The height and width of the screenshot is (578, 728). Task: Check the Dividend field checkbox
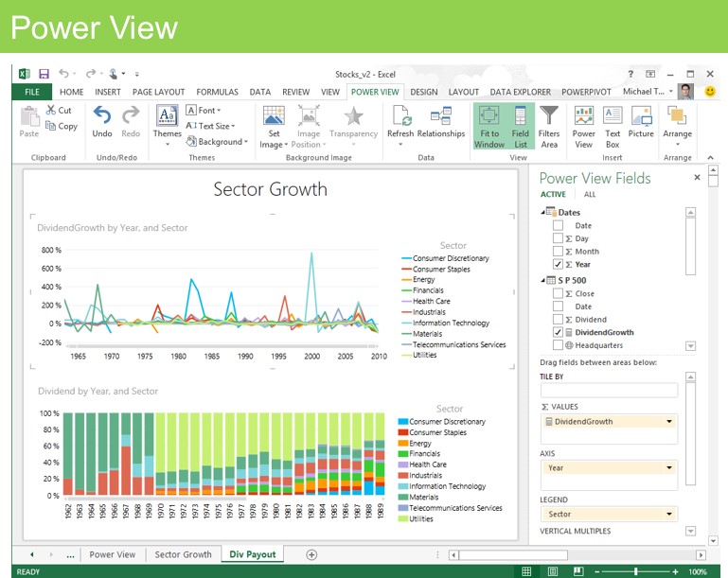click(x=559, y=319)
